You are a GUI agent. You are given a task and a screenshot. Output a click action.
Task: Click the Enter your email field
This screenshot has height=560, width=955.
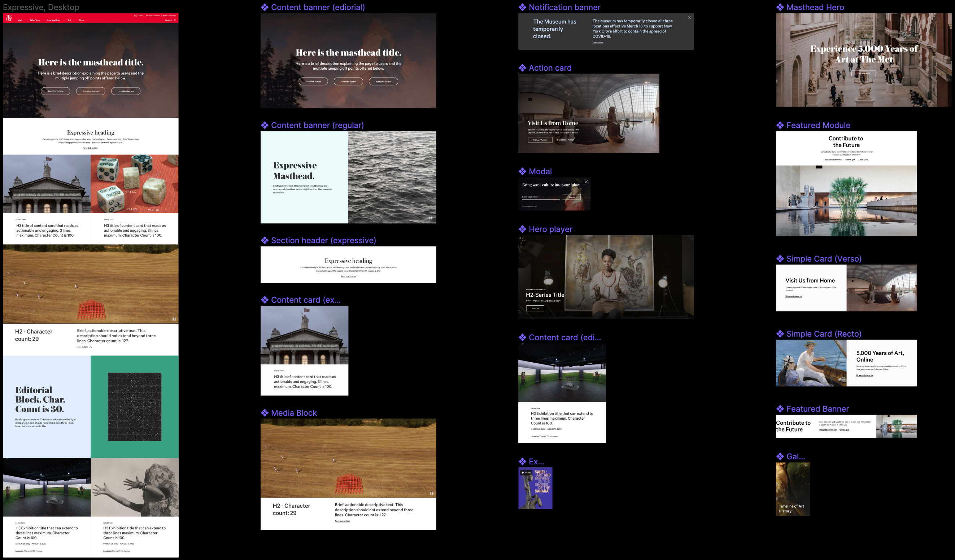click(540, 197)
